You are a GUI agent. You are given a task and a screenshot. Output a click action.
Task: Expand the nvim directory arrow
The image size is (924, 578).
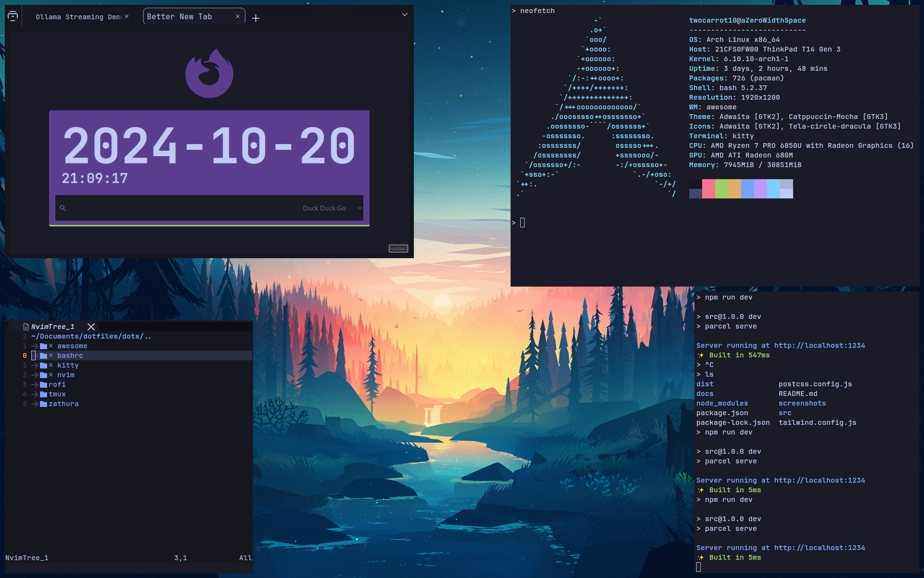tap(35, 375)
